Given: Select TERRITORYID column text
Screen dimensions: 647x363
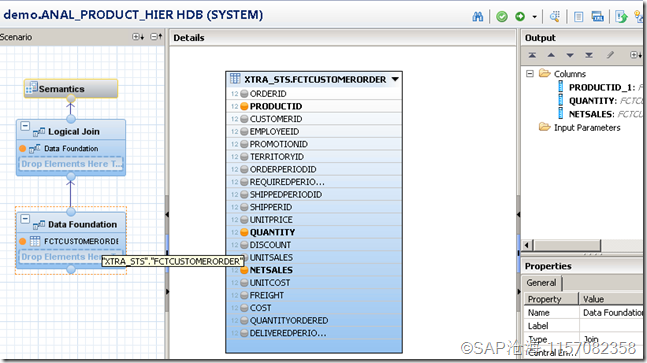Looking at the screenshot, I should click(x=276, y=157).
